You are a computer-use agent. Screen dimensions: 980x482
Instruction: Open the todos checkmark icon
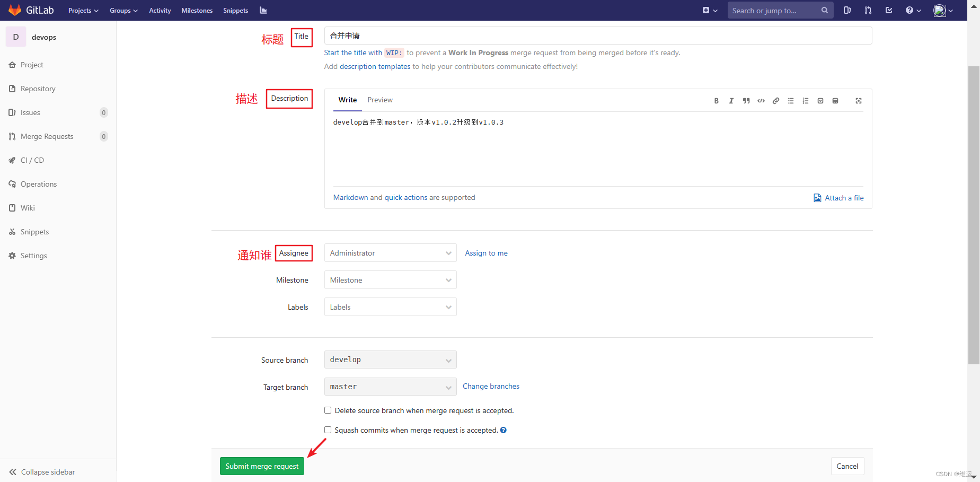(889, 10)
